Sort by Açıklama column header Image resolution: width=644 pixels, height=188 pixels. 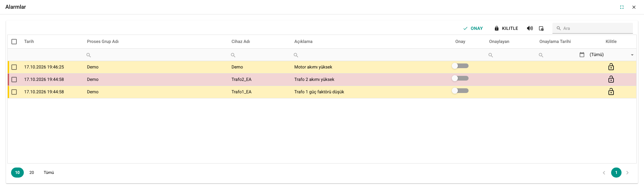[303, 42]
